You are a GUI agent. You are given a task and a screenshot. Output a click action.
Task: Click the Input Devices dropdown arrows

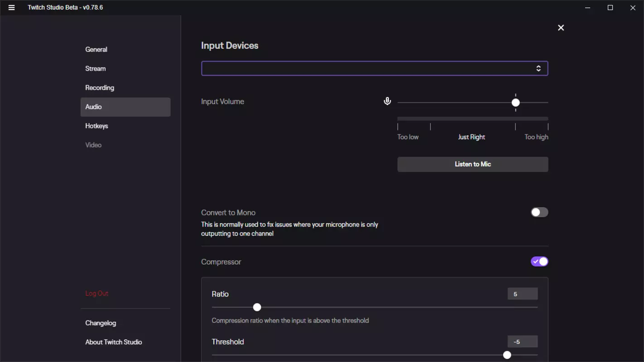(538, 68)
